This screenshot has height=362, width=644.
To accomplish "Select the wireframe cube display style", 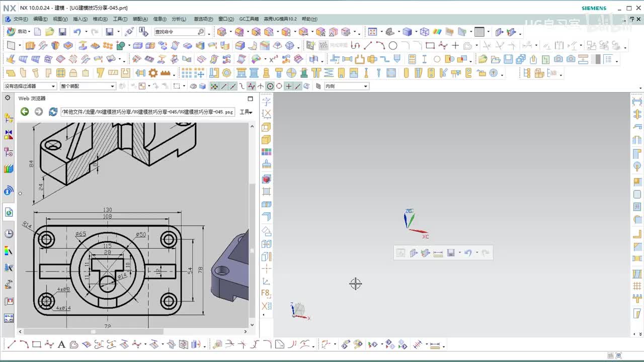I will 425,32.
